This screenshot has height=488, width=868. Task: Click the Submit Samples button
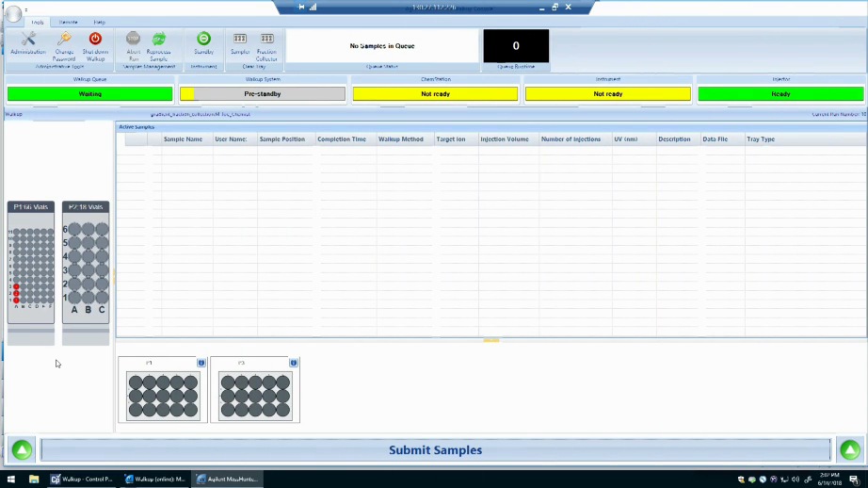[x=435, y=450]
